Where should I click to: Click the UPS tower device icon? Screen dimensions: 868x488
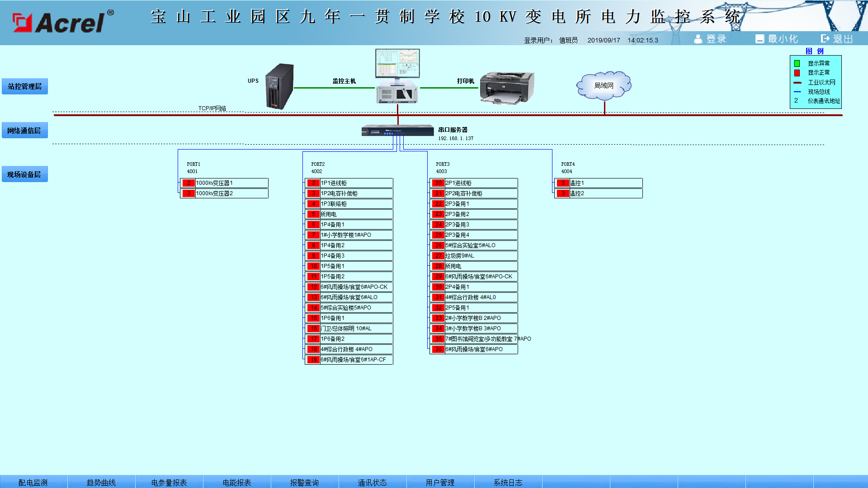tap(279, 86)
